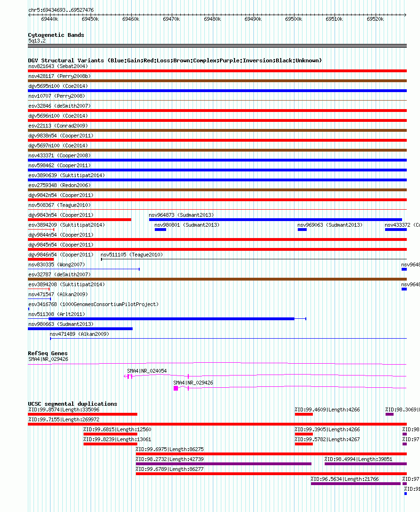Click the %ID:99.8574|Length:335096 label
This screenshot has height=512, width=420.
click(x=64, y=410)
